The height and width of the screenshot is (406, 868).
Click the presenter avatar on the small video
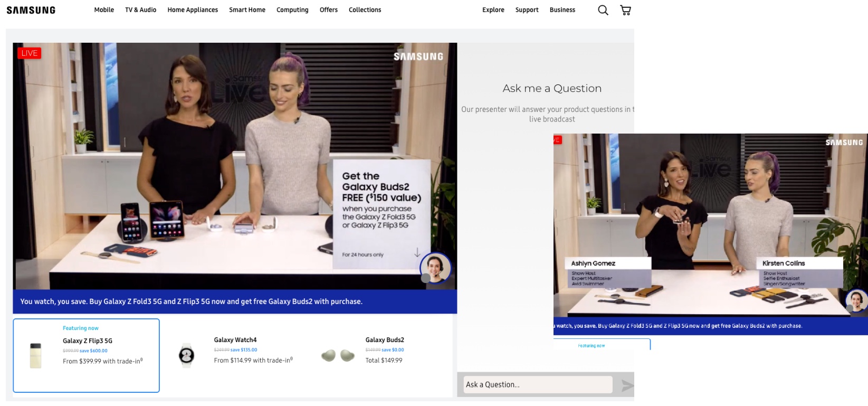[857, 301]
